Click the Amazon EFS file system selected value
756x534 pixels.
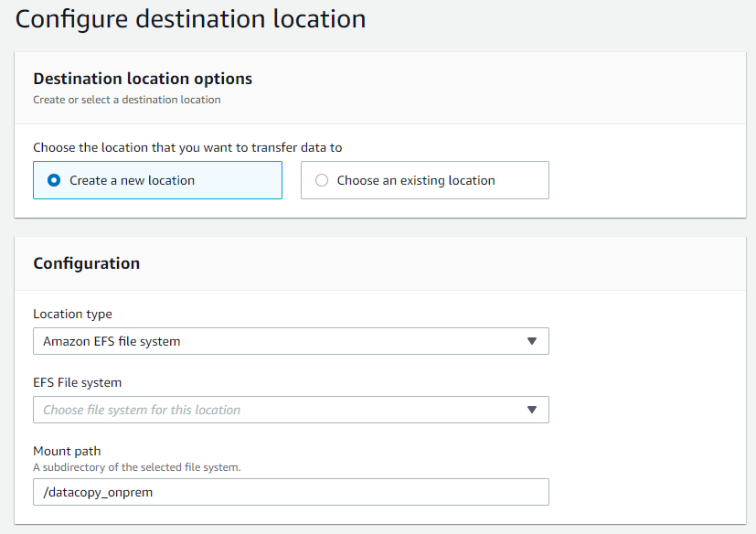[110, 340]
